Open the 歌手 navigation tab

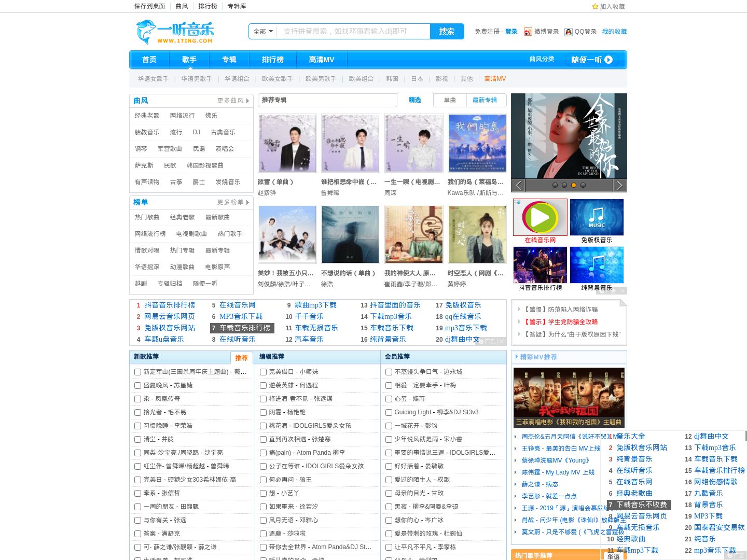[x=189, y=60]
